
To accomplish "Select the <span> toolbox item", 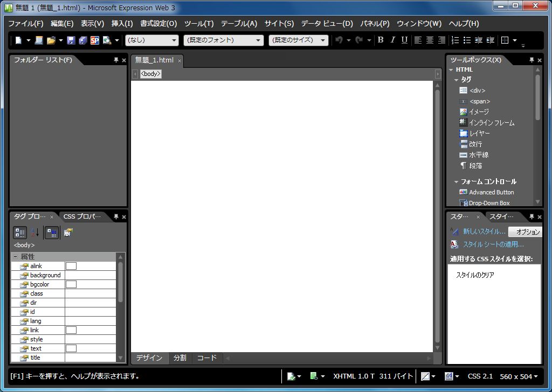I will pos(474,101).
